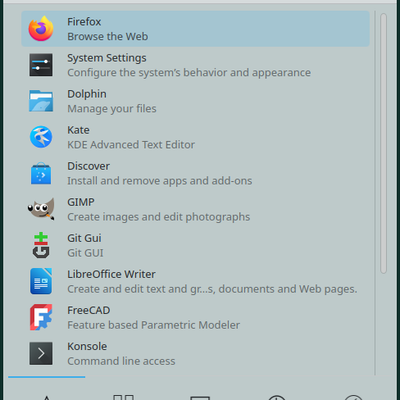The width and height of the screenshot is (400, 400).
Task: Click 'Create images and edit photographs' text
Action: click(x=159, y=217)
